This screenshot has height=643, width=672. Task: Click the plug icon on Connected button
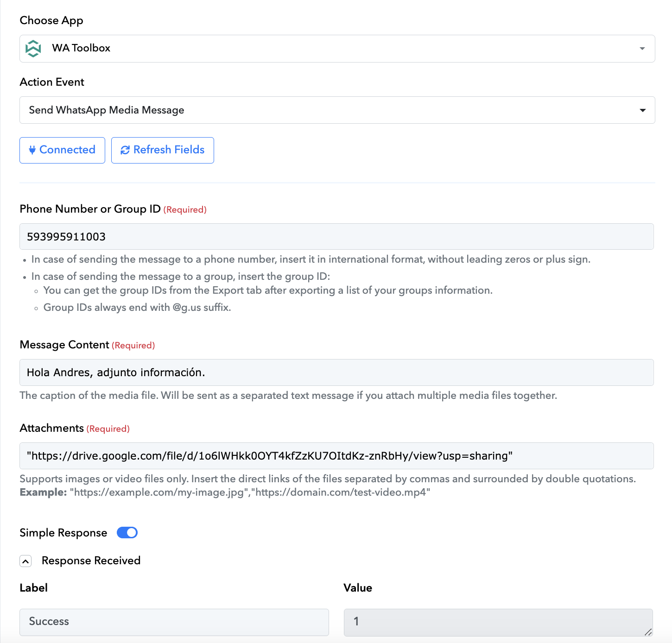click(32, 150)
